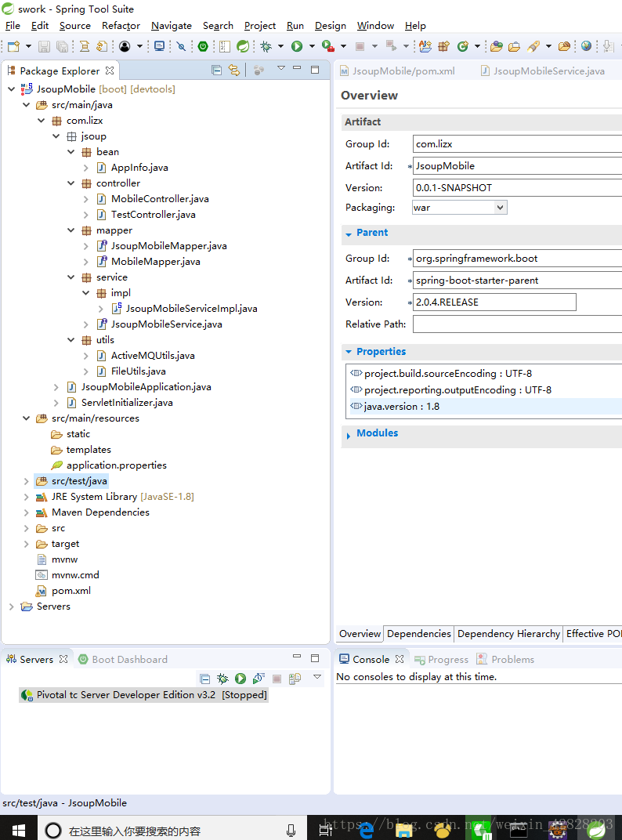The image size is (622, 840).
Task: Click the Parent section link
Action: click(372, 233)
